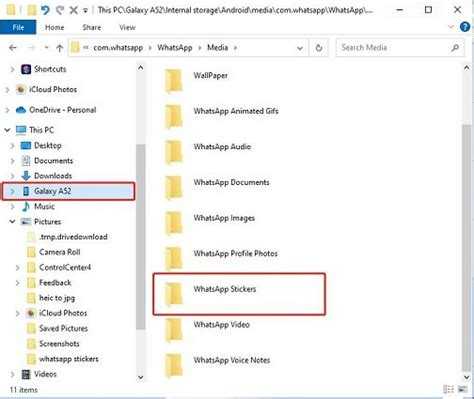This screenshot has width=474, height=399.
Task: Expand the Shortcuts tree node
Action: (x=13, y=69)
